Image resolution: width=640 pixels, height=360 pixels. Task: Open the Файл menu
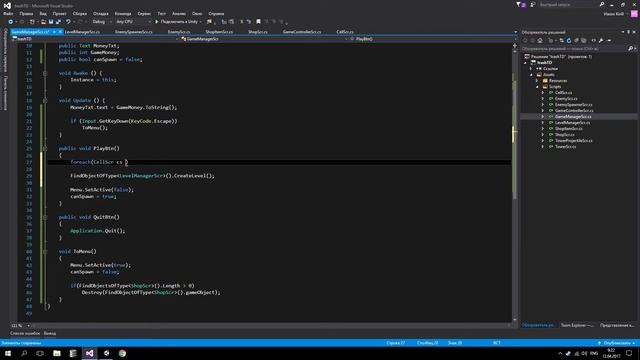pyautogui.click(x=8, y=13)
